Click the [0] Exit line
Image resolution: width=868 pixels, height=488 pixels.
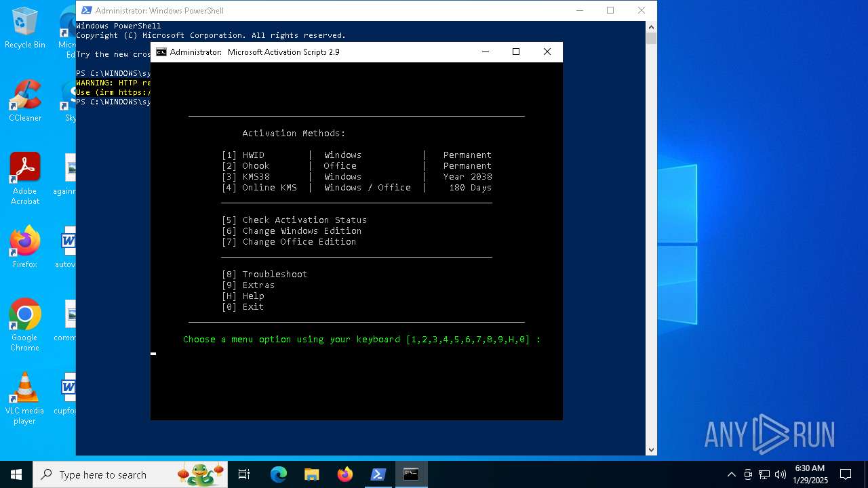point(243,307)
